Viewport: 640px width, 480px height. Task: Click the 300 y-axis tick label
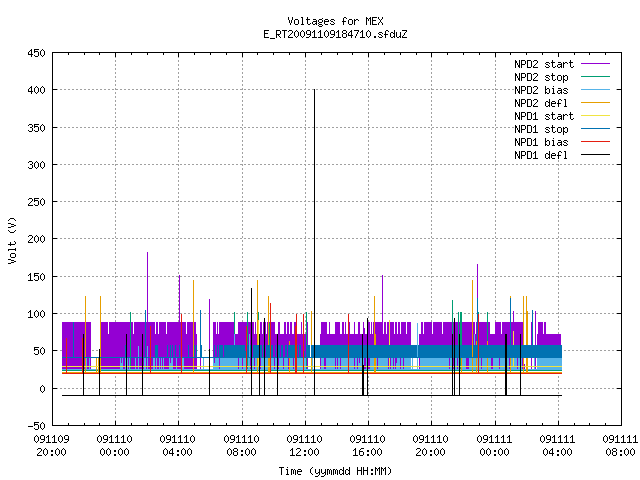click(x=36, y=165)
